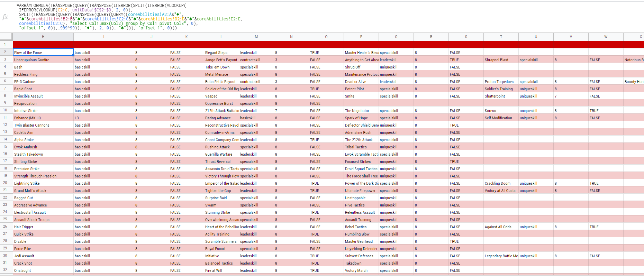This screenshot has height=276, width=644.
Task: Select the 'Crackling Doom' cell
Action: [501, 183]
